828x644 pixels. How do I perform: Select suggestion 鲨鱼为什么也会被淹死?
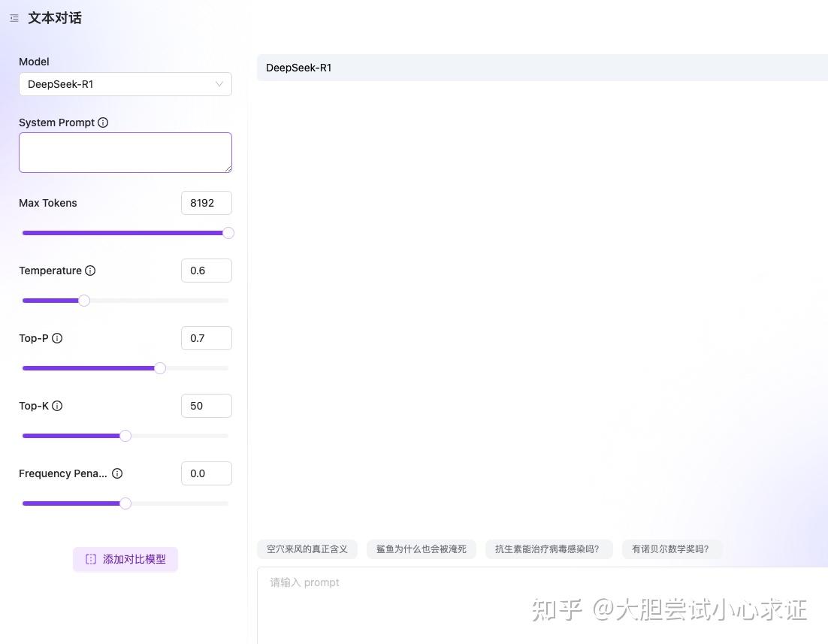(x=422, y=549)
